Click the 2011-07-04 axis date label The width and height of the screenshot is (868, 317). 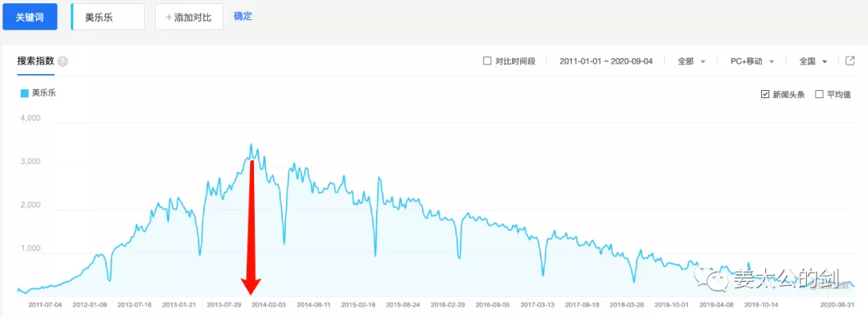click(45, 304)
